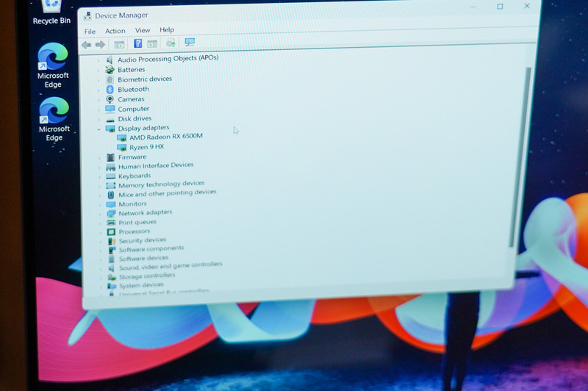Screen dimensions: 588x391
Task: Click the vertical scrollbar thumb
Action: click(520, 157)
